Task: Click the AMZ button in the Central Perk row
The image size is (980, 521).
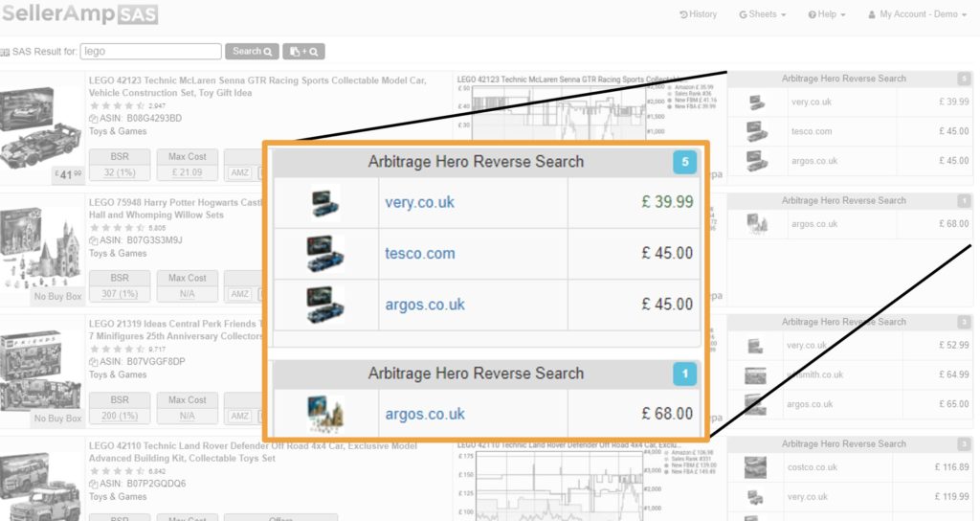Action: pos(240,416)
